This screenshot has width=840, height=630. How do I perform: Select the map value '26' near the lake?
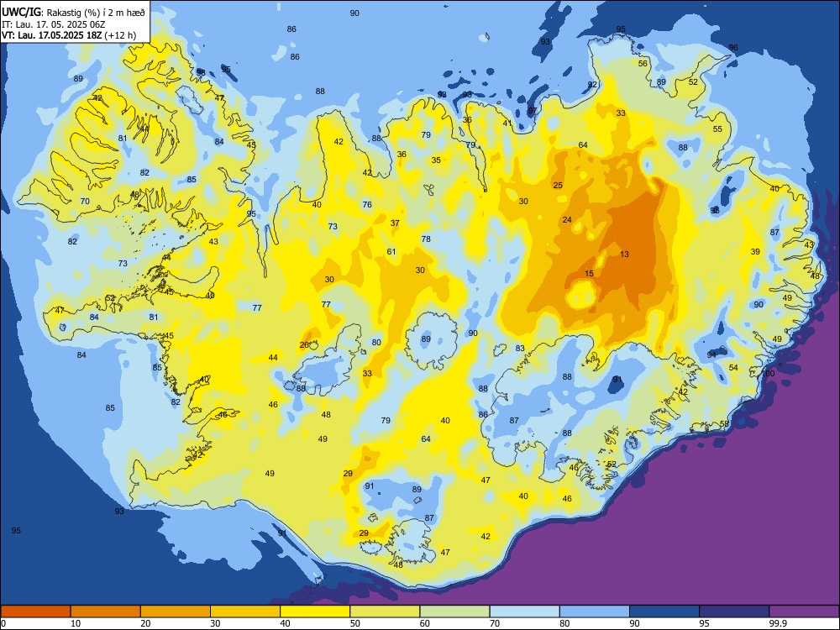[x=304, y=345]
